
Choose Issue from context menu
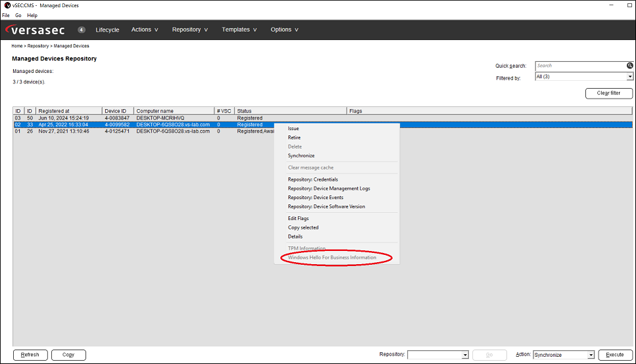pos(293,129)
